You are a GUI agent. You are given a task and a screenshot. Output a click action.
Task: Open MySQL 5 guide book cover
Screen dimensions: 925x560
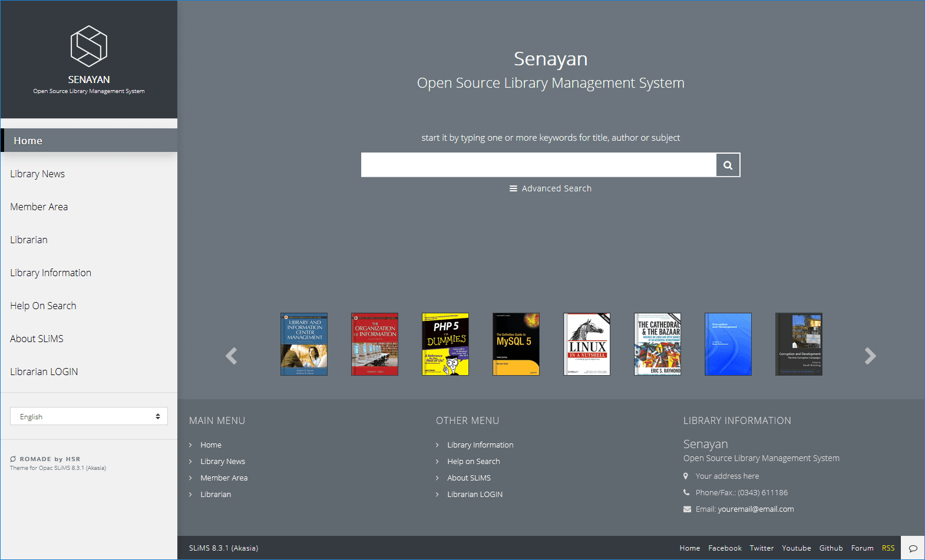click(516, 344)
